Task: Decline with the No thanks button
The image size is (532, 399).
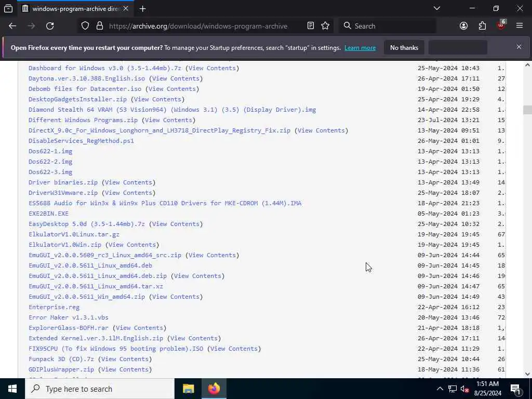Action: (404, 48)
